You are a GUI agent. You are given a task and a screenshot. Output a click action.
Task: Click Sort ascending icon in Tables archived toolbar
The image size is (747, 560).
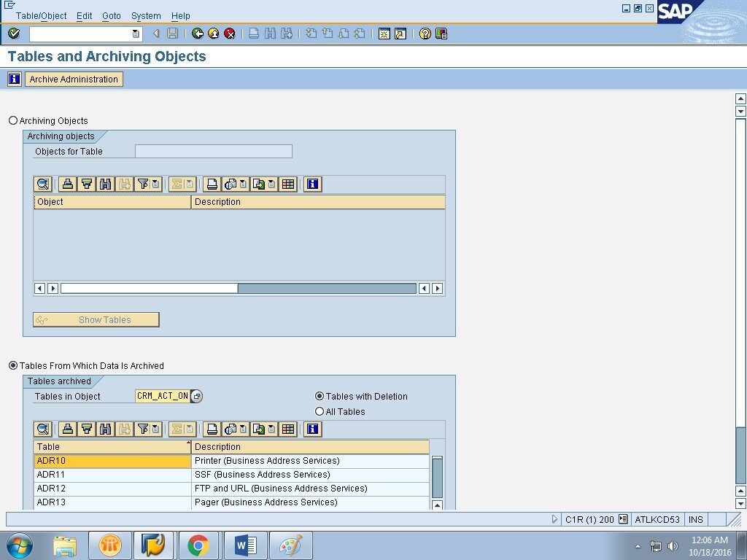[x=68, y=429]
